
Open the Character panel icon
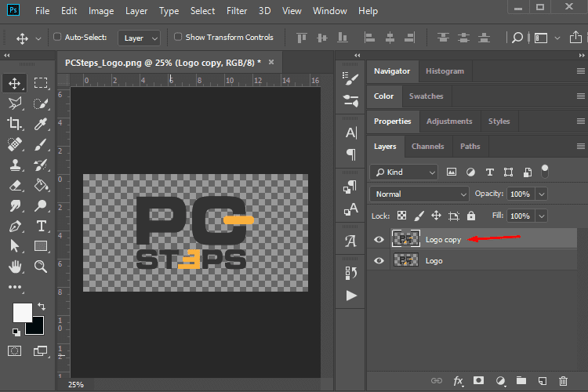[x=350, y=132]
